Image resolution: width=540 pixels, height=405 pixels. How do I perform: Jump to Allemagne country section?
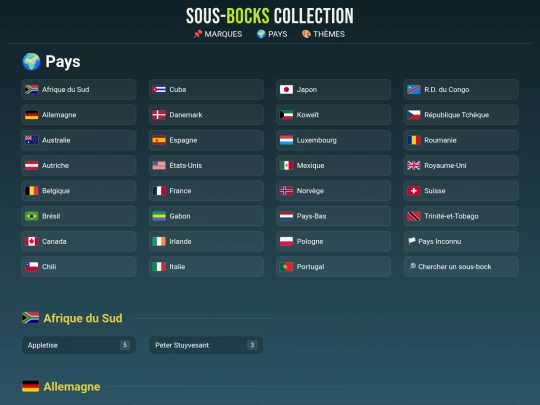[79, 115]
